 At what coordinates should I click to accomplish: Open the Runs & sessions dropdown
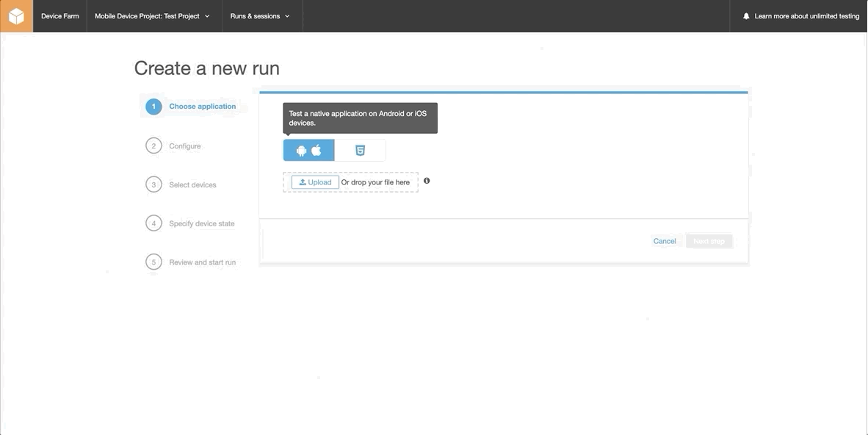click(x=260, y=16)
